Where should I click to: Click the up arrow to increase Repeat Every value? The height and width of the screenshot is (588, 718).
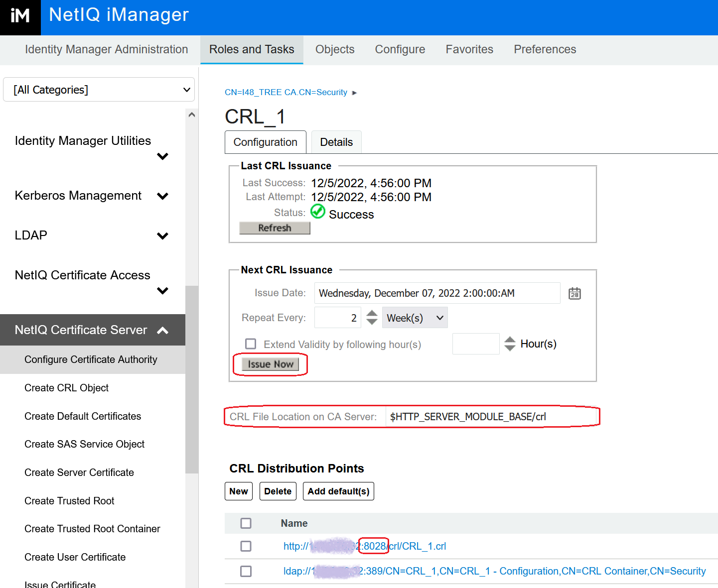[x=372, y=313]
